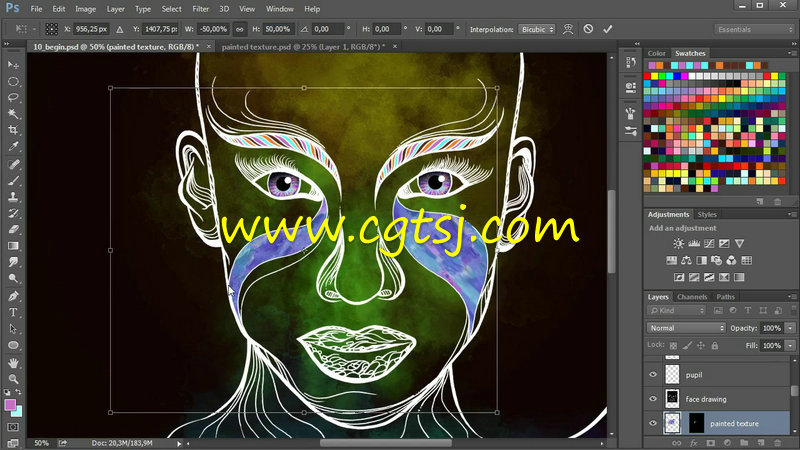Open the Filter menu
Image resolution: width=800 pixels, height=450 pixels.
point(201,9)
